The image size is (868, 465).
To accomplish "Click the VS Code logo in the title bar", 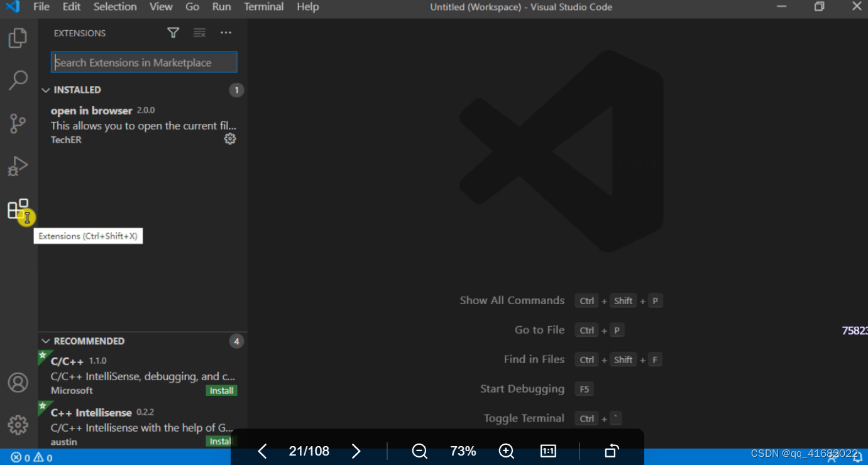I will 13,7.
